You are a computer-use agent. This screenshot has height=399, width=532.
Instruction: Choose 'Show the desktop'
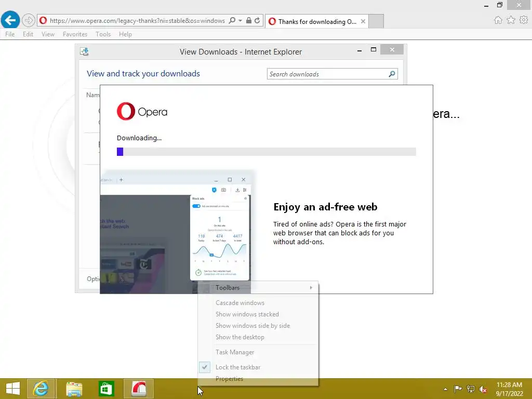pos(258,337)
